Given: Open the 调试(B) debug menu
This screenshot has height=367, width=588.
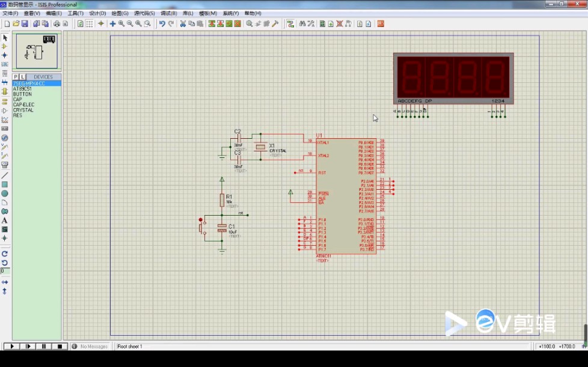Looking at the screenshot, I should 168,13.
